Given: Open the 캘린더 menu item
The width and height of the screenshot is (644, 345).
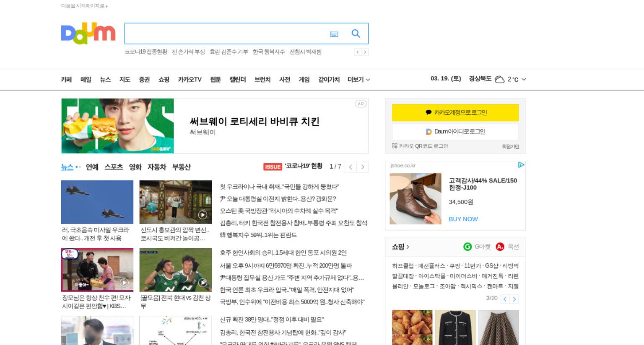Looking at the screenshot, I should (238, 80).
